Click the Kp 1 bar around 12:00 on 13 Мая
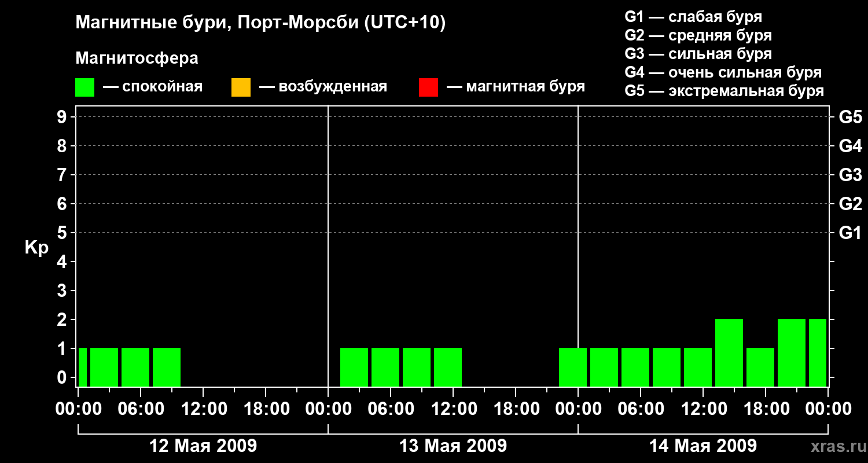 448,367
